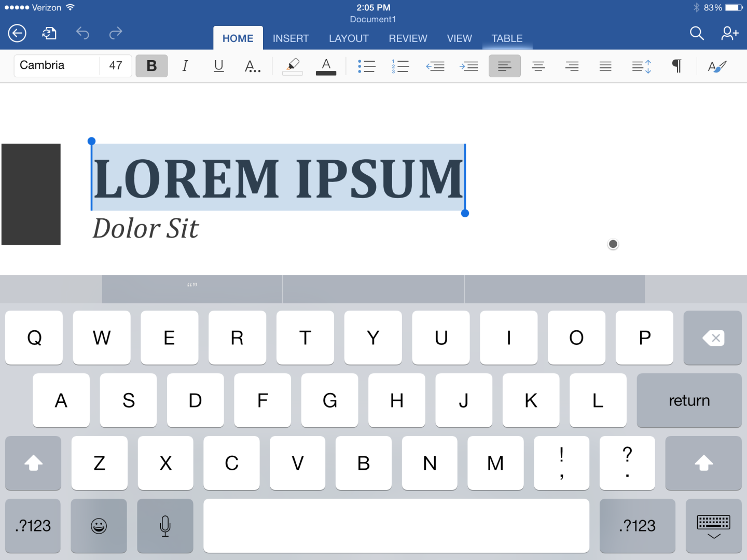Open the strikethrough and effects options
This screenshot has width=747, height=560.
click(252, 66)
